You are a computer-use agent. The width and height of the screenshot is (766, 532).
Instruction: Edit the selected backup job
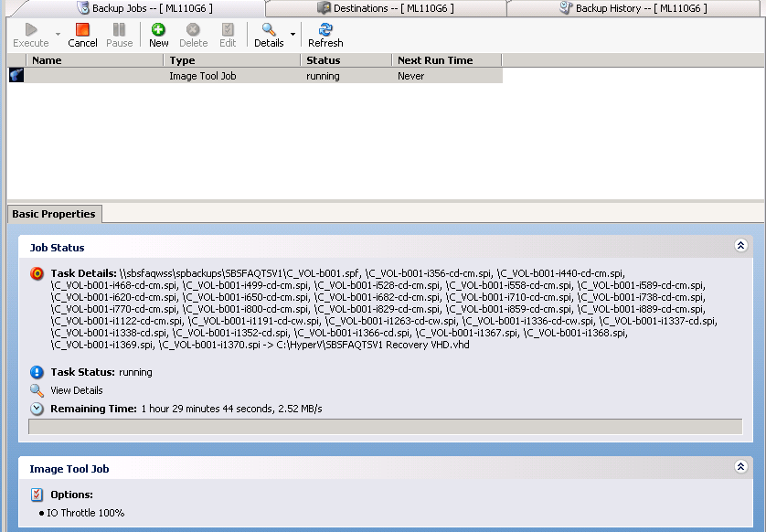(229, 35)
